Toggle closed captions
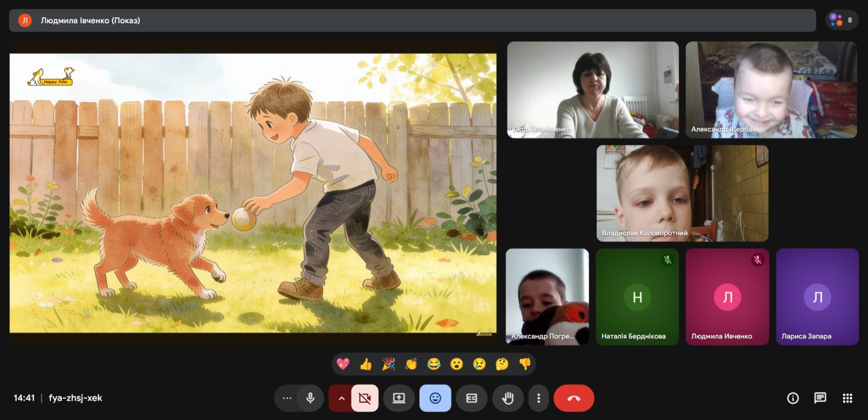 click(x=472, y=398)
